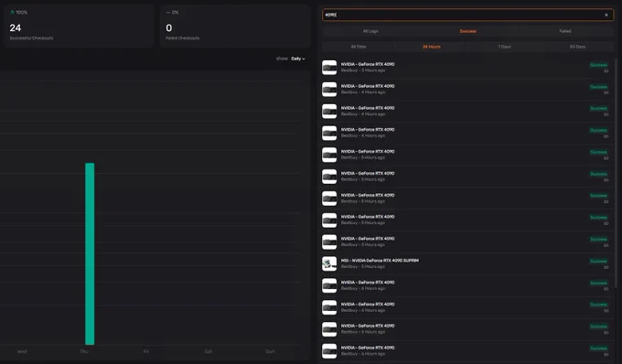Click the 24 Successful Checkouts card
The width and height of the screenshot is (622, 364).
79,27
